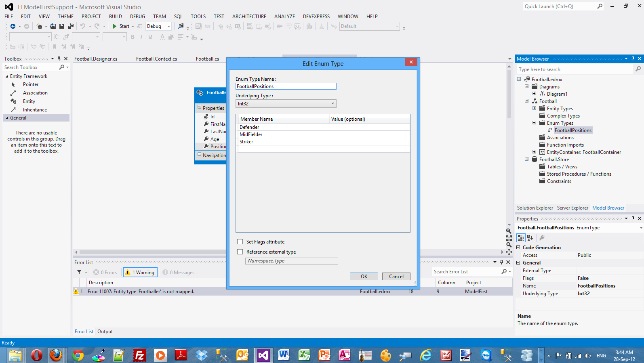Select the Inheritance tool in Toolbox
Viewport: 644px width, 363px height.
tap(35, 110)
